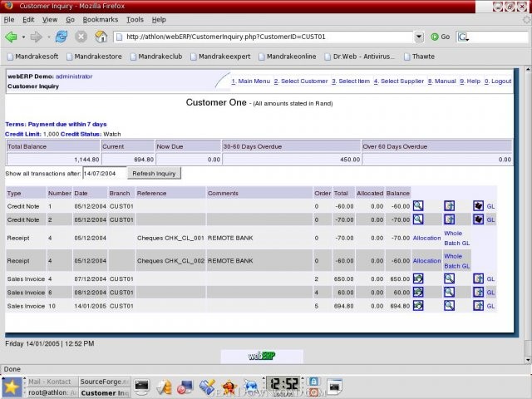Click the search engine selector icon
This screenshot has height=399, width=532.
(x=464, y=37)
